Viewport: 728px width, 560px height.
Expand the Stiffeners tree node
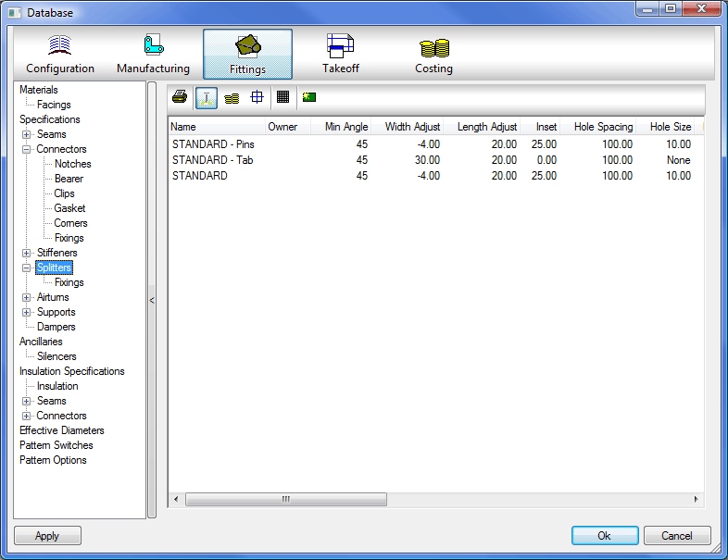27,253
